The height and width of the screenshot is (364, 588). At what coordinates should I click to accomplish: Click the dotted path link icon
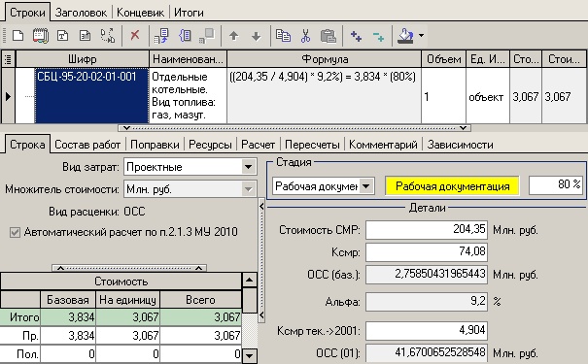click(x=108, y=36)
